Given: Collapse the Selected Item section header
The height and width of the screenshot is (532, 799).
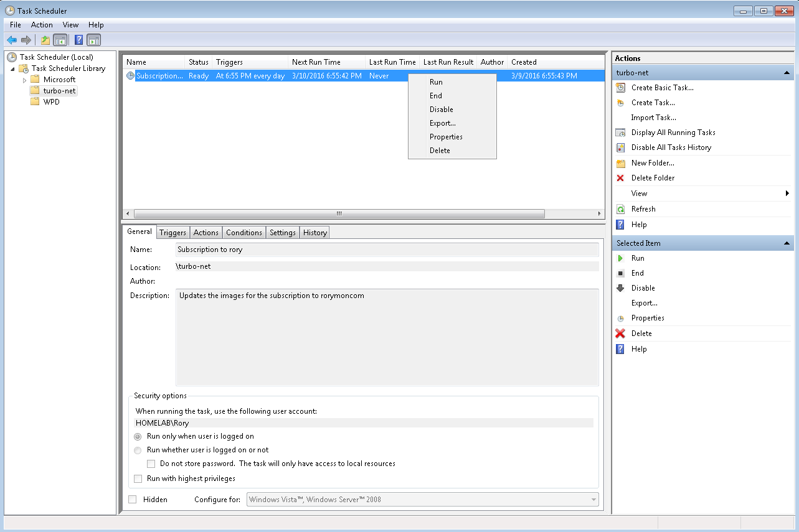Looking at the screenshot, I should coord(787,243).
